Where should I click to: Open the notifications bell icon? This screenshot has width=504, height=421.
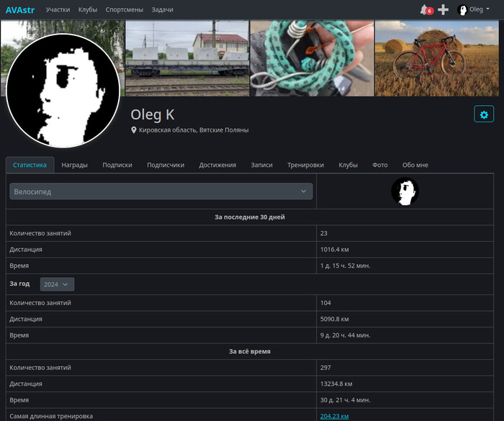[x=426, y=9]
